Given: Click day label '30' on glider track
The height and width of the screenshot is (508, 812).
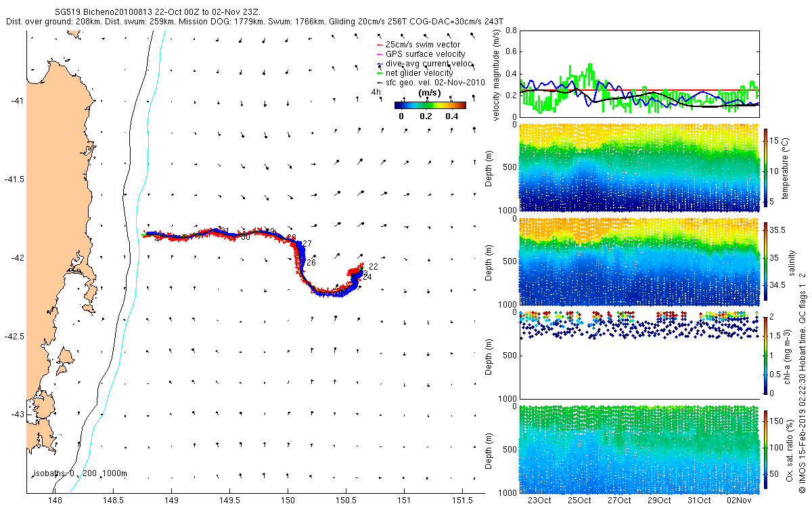Looking at the screenshot, I should [246, 237].
